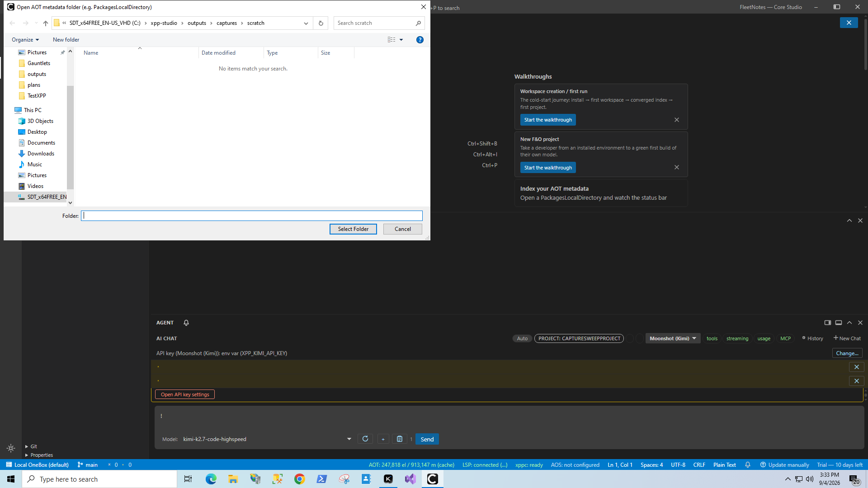The width and height of the screenshot is (868, 488).
Task: Click the agent panel bottom-dock layout icon
Action: click(839, 323)
